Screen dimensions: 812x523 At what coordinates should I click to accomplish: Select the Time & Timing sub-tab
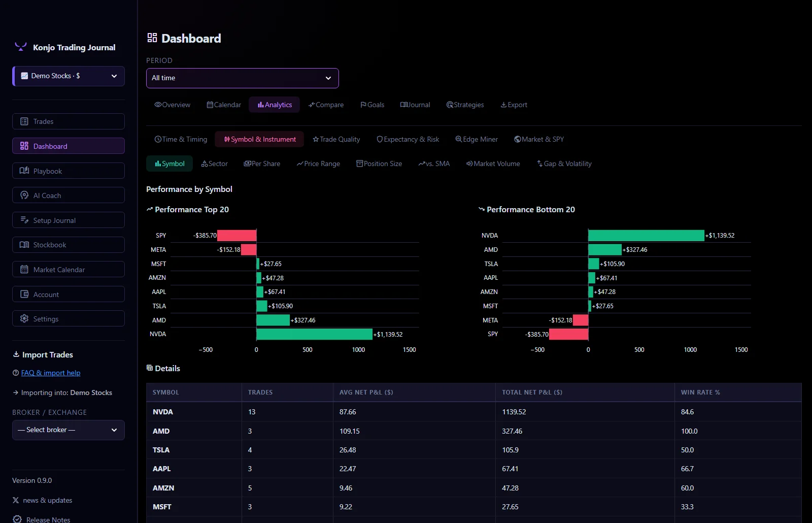(181, 139)
